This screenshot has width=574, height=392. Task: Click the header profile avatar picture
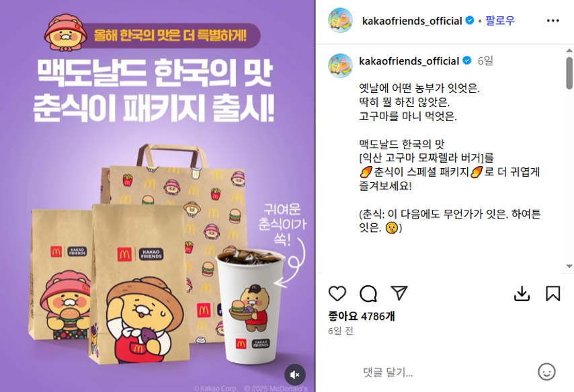[340, 21]
